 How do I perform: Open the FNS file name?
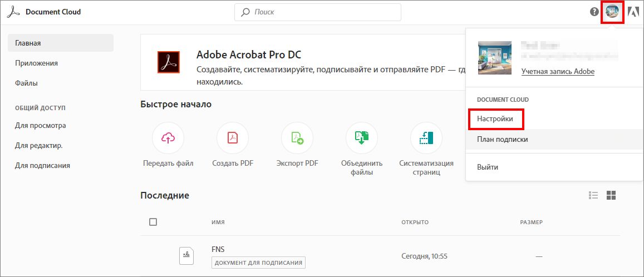[218, 250]
